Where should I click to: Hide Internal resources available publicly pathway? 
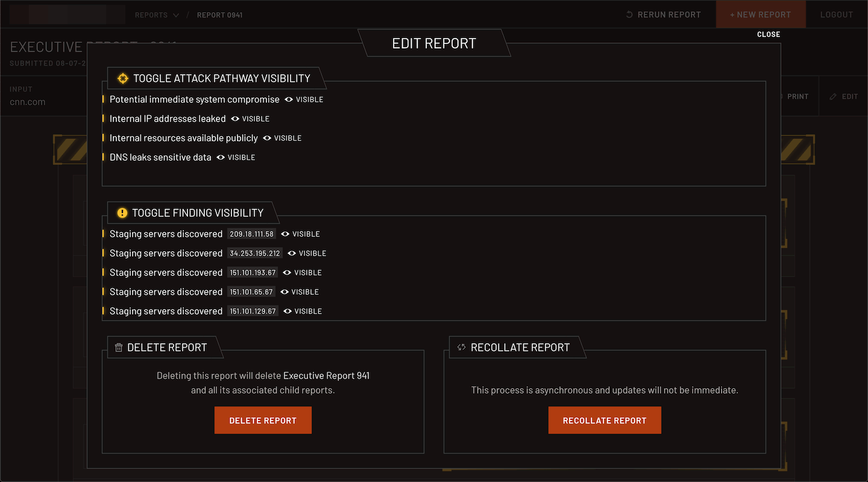coord(282,138)
